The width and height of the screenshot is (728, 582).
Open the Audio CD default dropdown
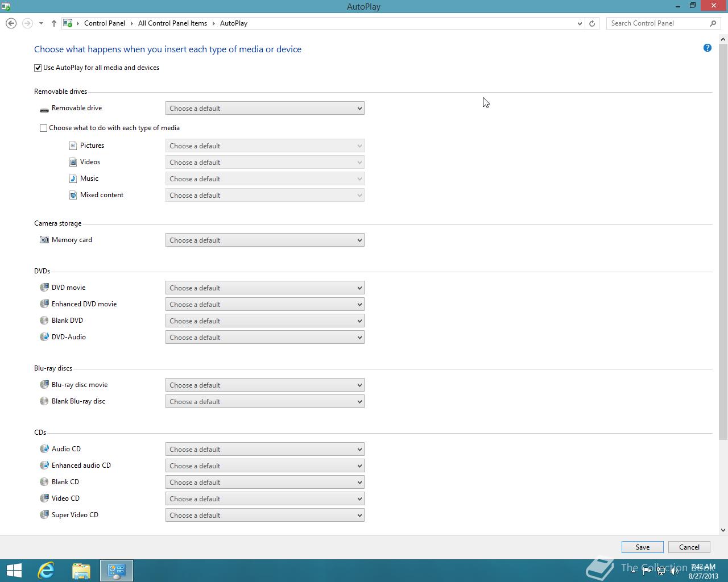click(265, 449)
